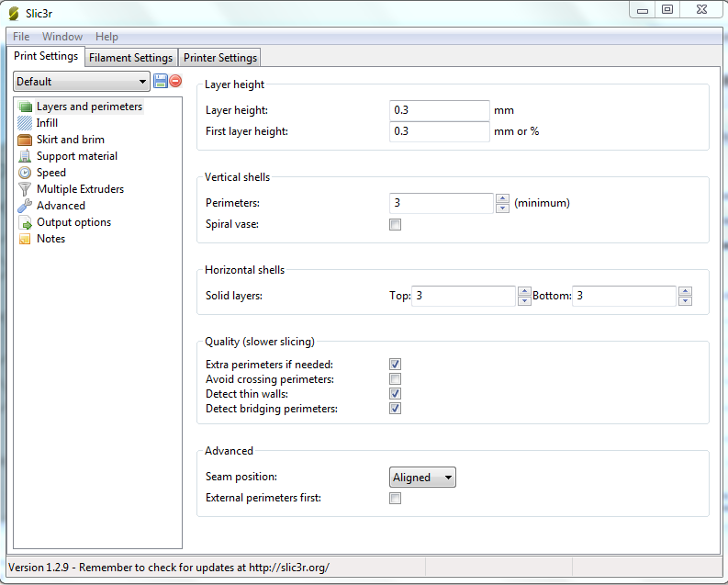Open the Window menu
Viewport: 728px width, 585px height.
pyautogui.click(x=62, y=36)
